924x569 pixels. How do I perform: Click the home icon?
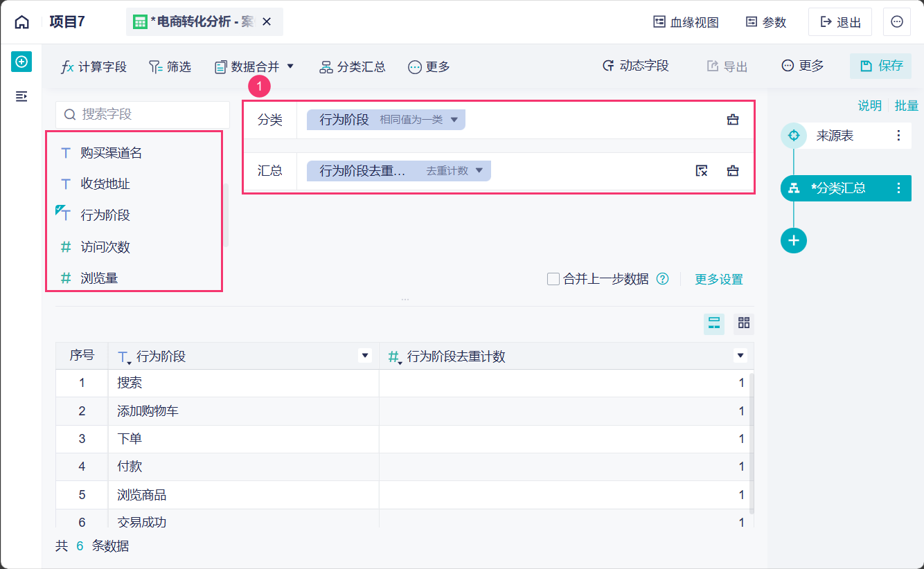[22, 22]
